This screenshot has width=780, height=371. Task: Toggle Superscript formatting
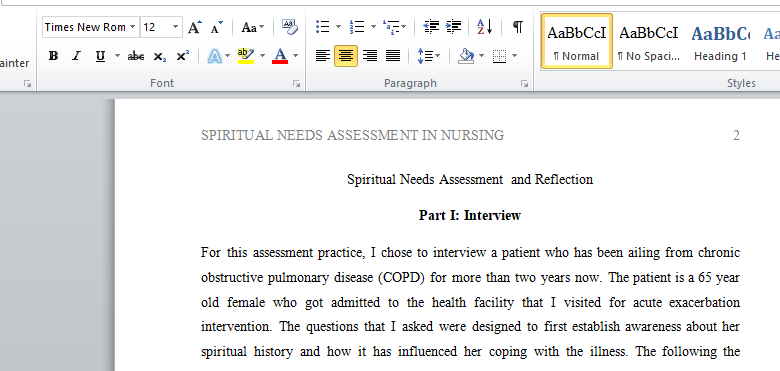coord(183,56)
